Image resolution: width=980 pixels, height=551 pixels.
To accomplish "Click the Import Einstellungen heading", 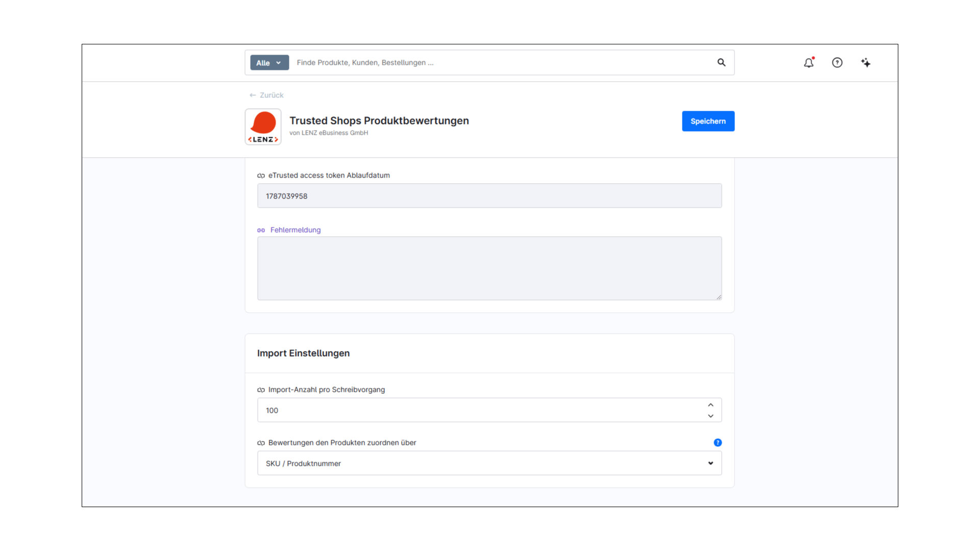I will coord(303,353).
